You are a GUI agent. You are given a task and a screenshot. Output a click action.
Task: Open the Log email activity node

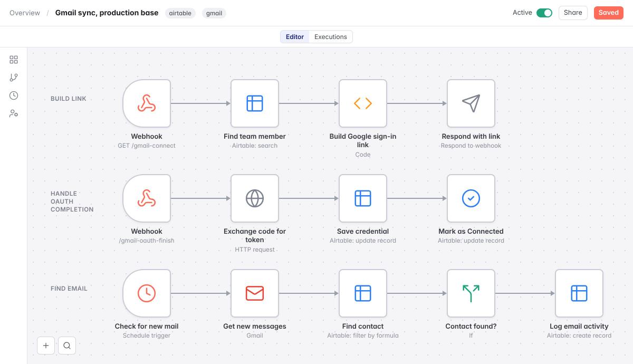(579, 293)
